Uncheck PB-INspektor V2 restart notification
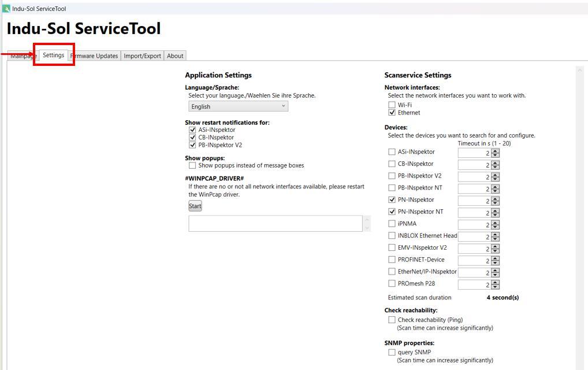The height and width of the screenshot is (370, 588). [192, 145]
